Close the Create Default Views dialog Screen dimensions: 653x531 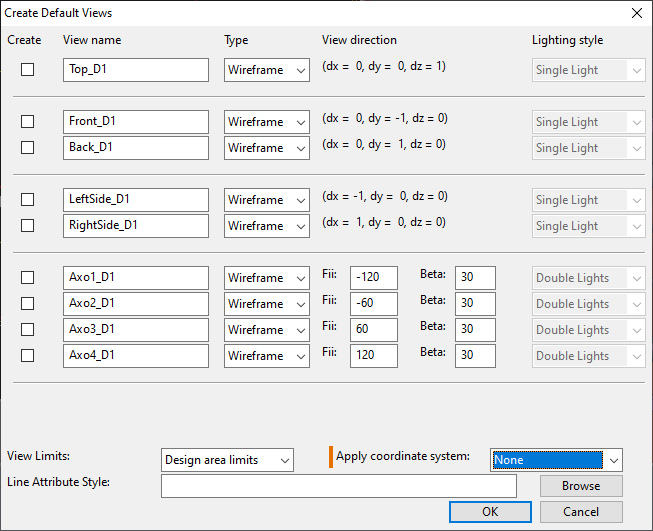click(x=636, y=13)
